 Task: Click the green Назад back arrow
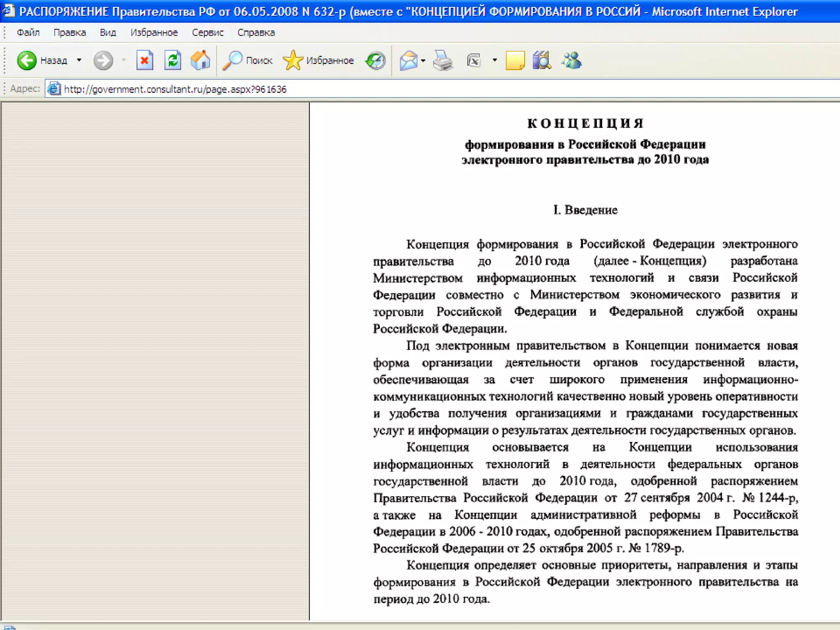27,61
